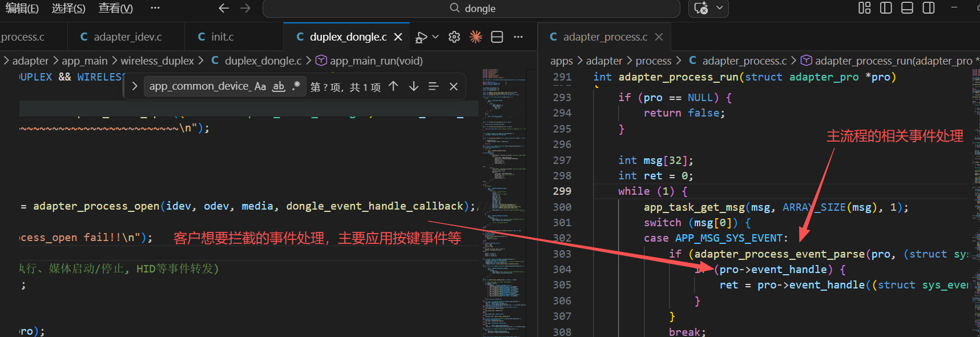Image resolution: width=980 pixels, height=337 pixels.
Task: Select the process breadcrumb folder
Action: [654, 61]
